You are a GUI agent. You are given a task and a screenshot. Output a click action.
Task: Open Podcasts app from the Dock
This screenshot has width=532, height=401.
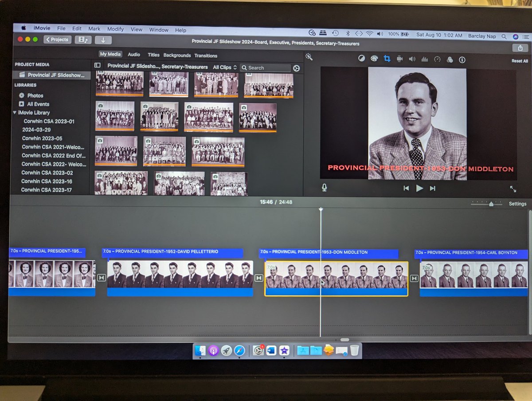[214, 350]
